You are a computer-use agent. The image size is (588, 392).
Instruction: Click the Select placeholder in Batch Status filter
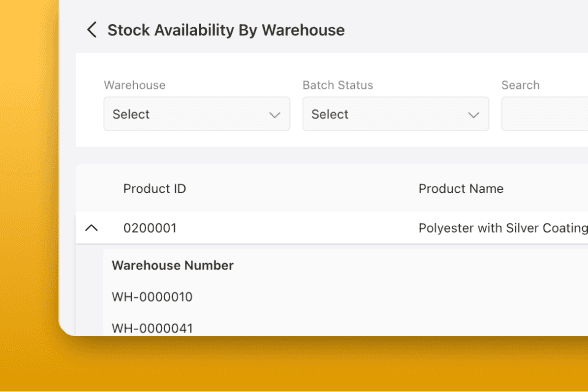tap(330, 114)
